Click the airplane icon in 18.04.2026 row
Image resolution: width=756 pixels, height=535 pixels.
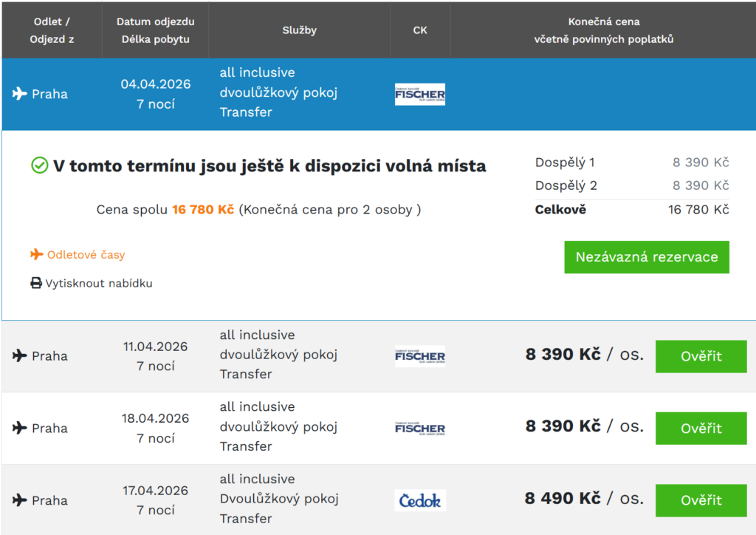pos(20,428)
